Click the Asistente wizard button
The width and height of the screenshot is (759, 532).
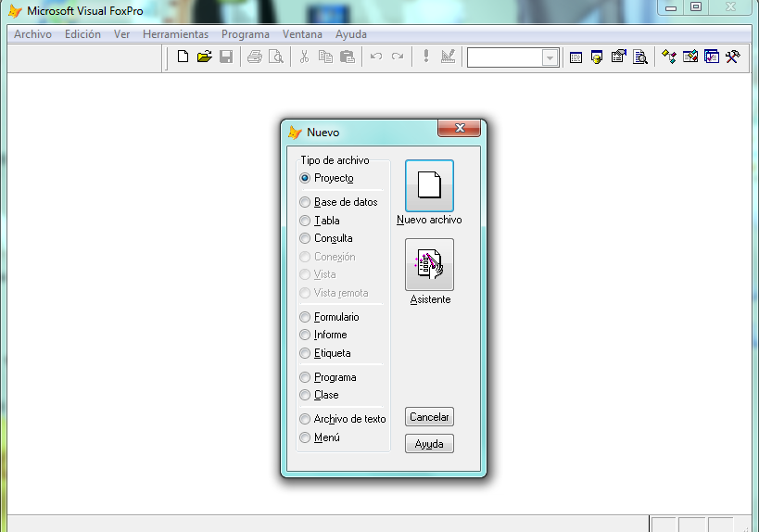[429, 264]
